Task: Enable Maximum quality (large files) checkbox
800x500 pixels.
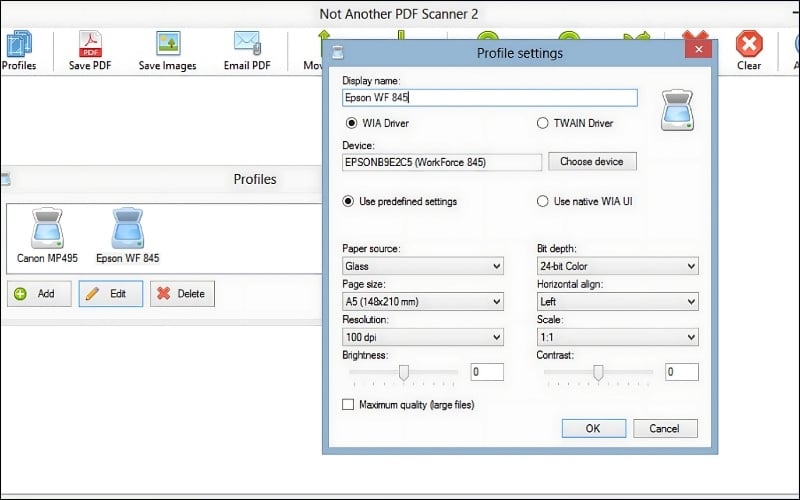Action: [x=348, y=405]
